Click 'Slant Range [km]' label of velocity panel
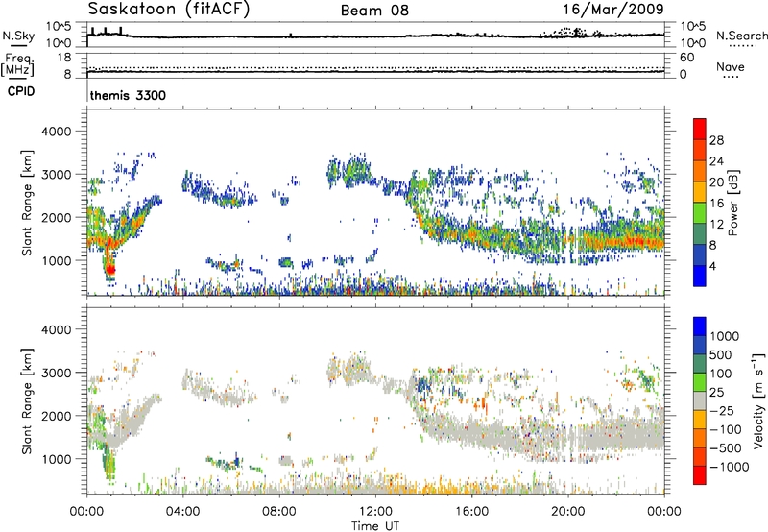Image resolution: width=768 pixels, height=532 pixels. [x=27, y=400]
